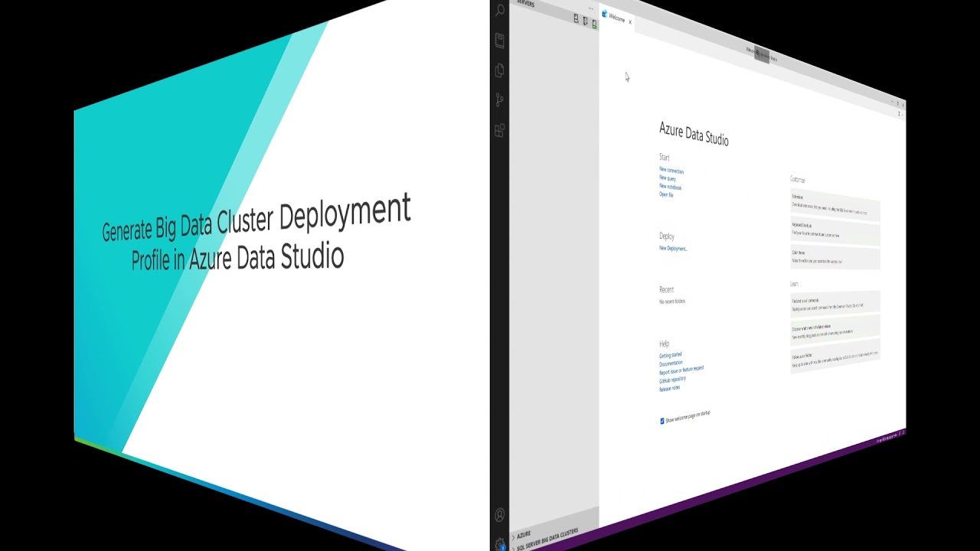Click the Show Active Connections icon

coord(594,24)
